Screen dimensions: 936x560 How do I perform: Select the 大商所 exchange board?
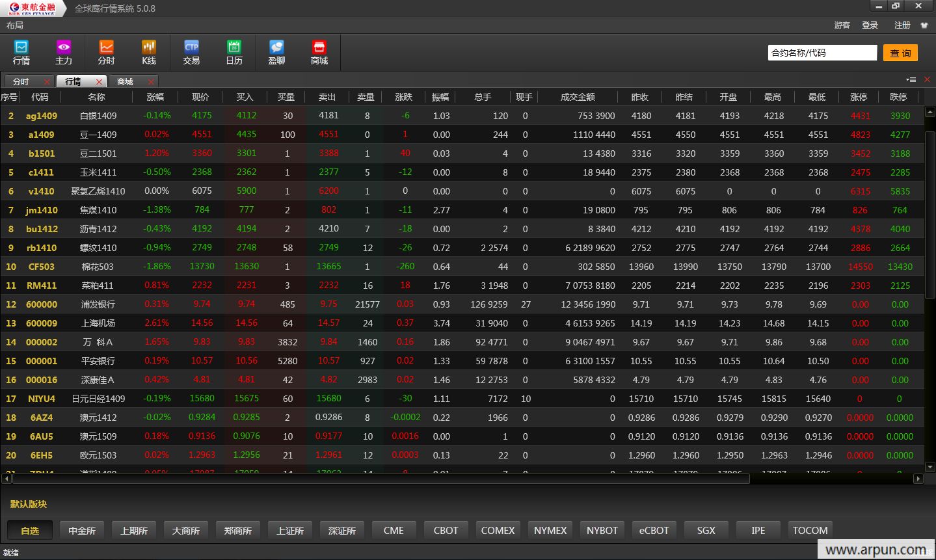(x=186, y=531)
